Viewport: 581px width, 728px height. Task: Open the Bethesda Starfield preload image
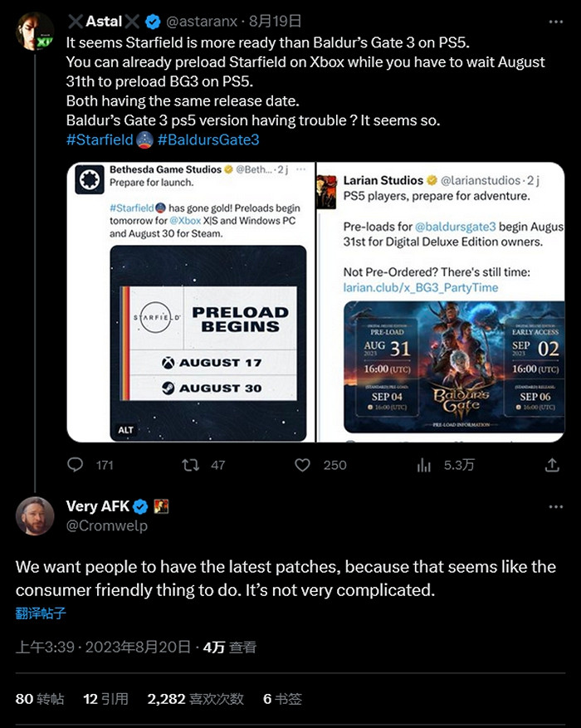tap(191, 303)
